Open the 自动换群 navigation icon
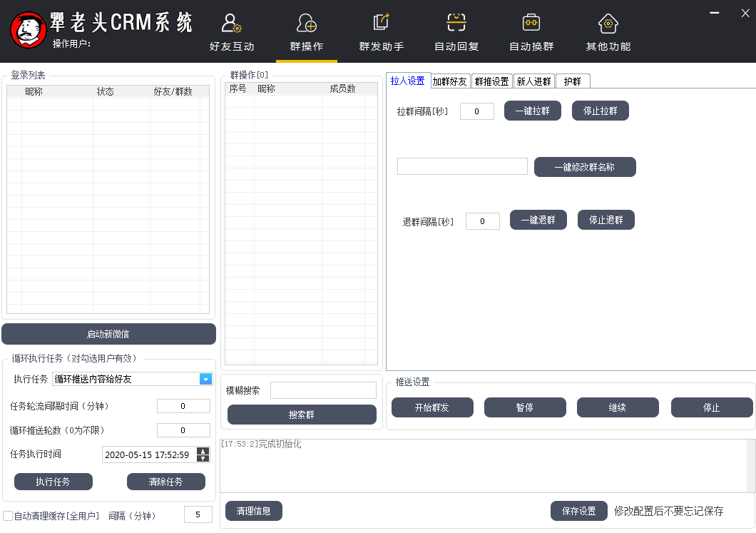Screen dimensions: 756x533 [531, 24]
